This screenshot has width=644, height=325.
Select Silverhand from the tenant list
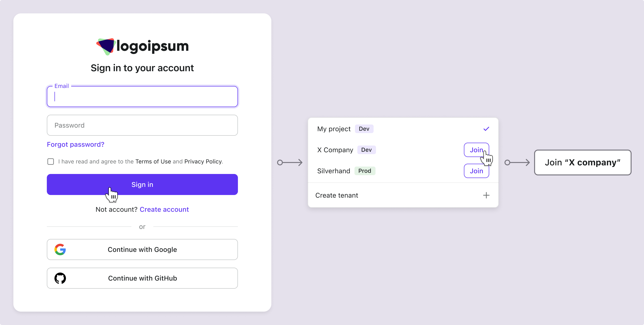333,171
